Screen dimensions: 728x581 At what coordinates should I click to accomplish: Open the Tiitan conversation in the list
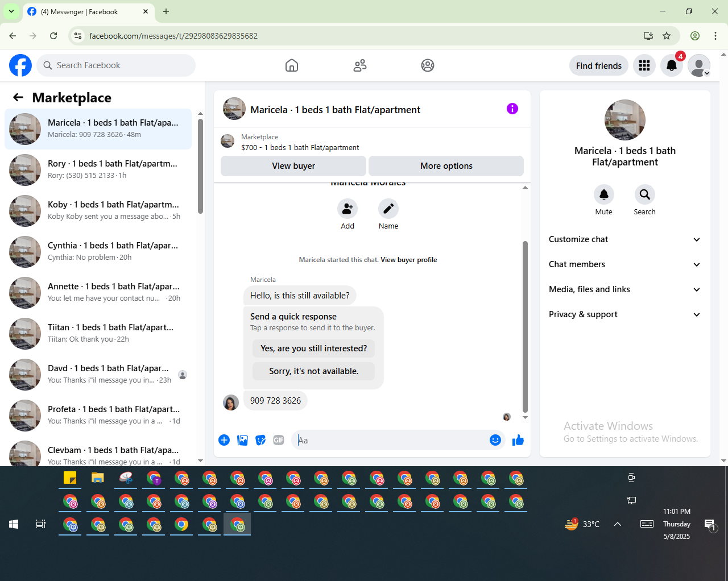[x=98, y=334]
